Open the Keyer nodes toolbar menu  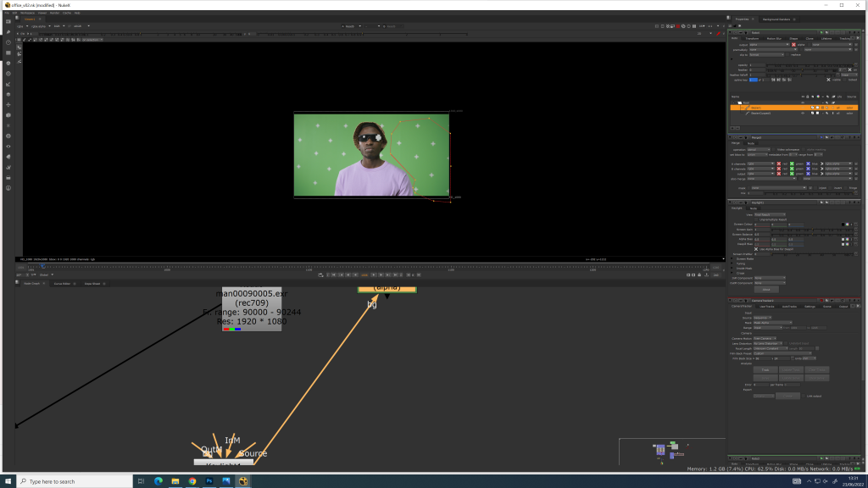(x=8, y=84)
